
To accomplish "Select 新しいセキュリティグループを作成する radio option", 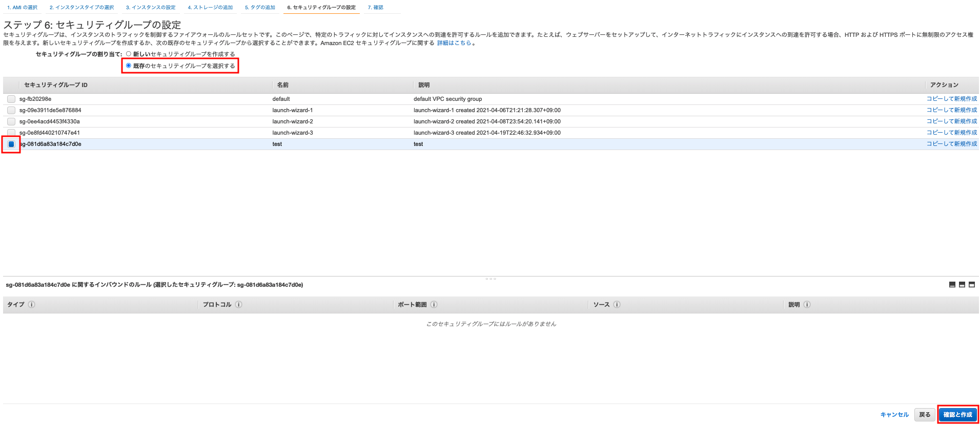I will 129,54.
